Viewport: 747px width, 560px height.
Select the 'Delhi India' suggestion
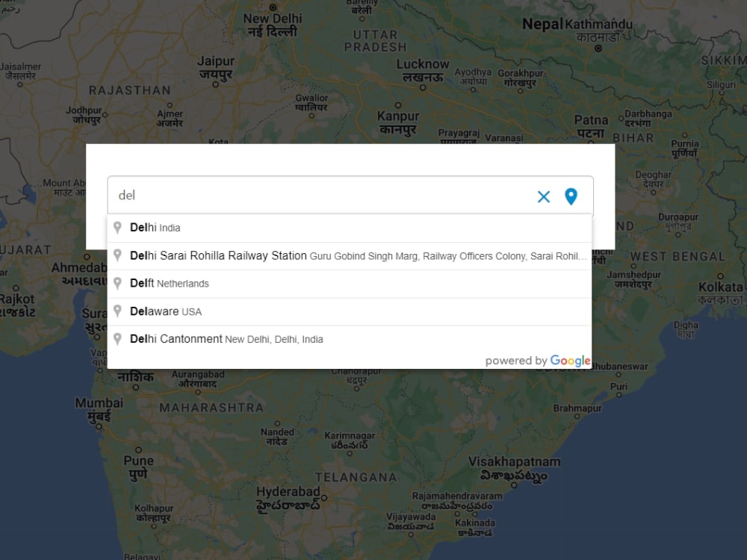pyautogui.click(x=350, y=228)
